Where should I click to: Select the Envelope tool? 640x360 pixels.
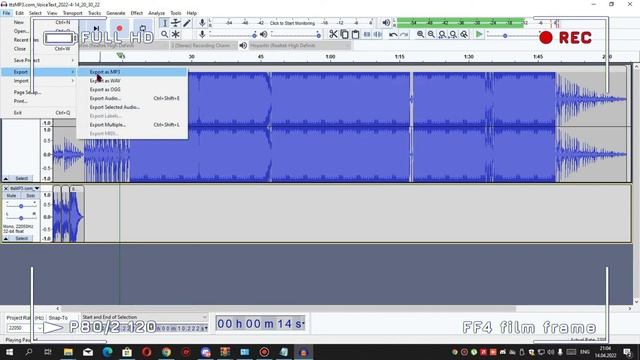point(176,23)
